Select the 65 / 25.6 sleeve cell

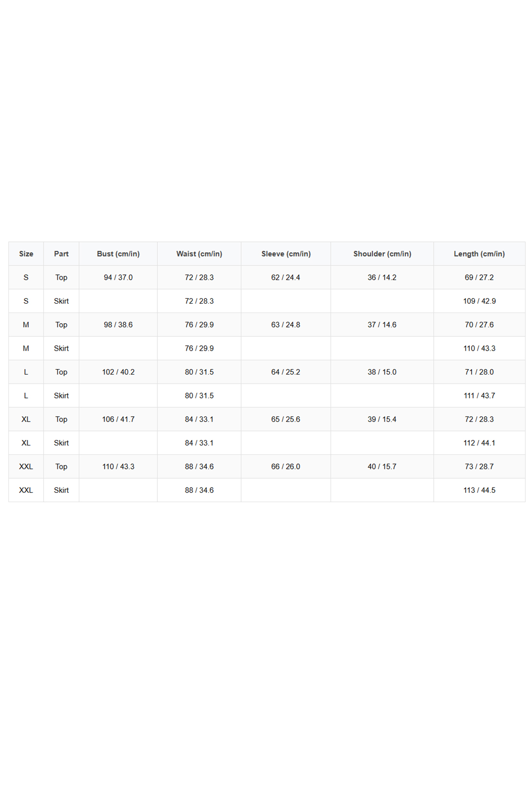[x=286, y=419]
